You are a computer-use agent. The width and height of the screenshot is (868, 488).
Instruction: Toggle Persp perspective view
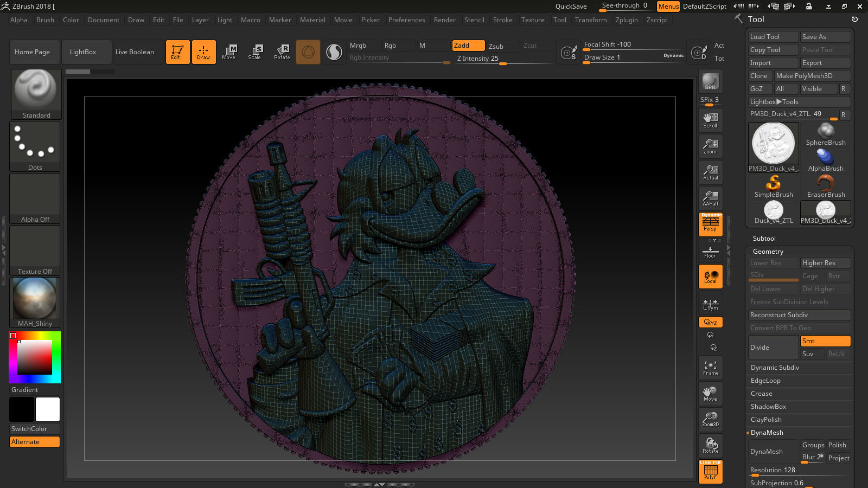coord(710,224)
